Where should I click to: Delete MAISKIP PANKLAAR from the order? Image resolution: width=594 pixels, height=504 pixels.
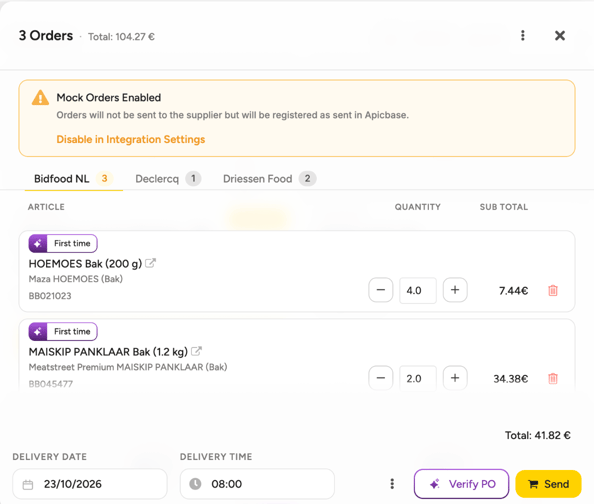click(x=553, y=379)
